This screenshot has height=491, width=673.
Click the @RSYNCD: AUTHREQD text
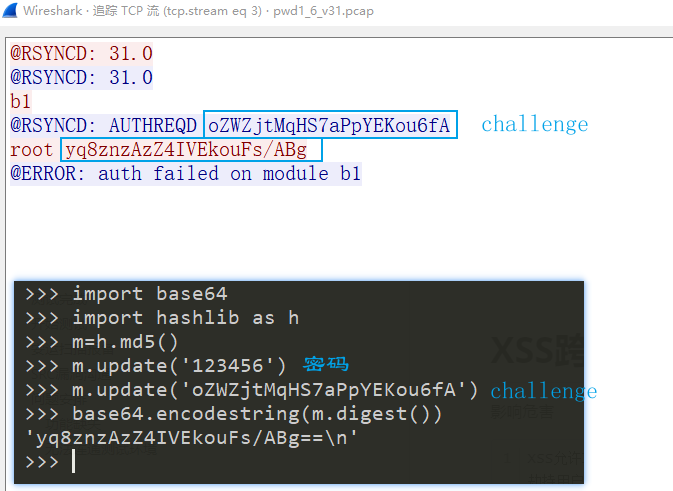103,125
